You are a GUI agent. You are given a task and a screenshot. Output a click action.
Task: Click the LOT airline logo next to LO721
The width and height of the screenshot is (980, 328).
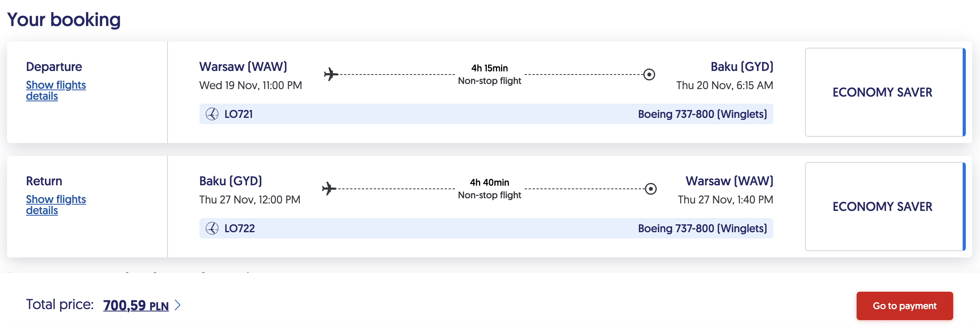point(212,114)
